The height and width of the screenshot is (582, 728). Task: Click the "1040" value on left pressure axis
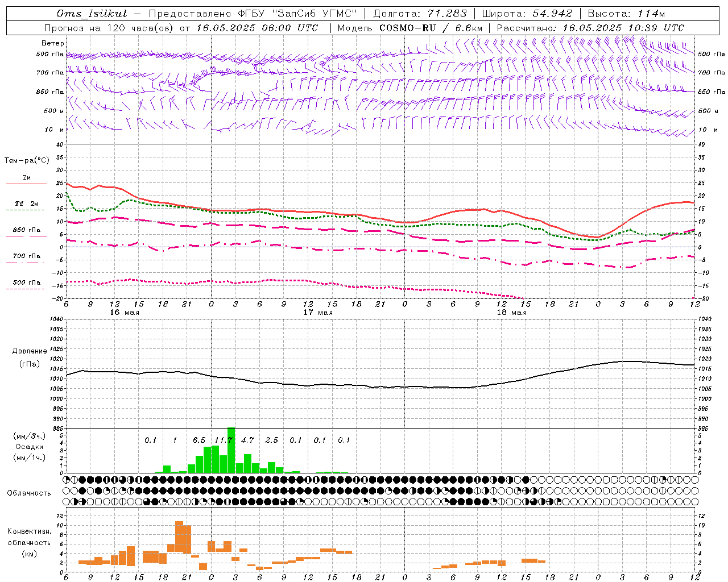click(x=56, y=319)
